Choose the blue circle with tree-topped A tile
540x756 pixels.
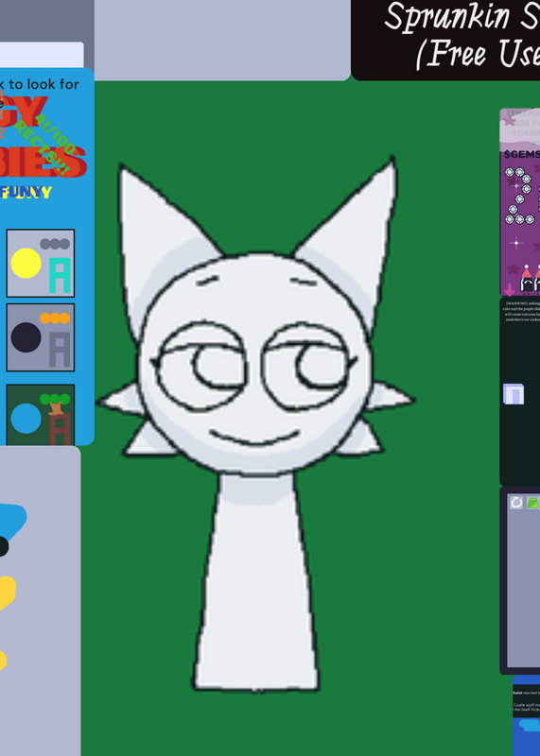(41, 415)
